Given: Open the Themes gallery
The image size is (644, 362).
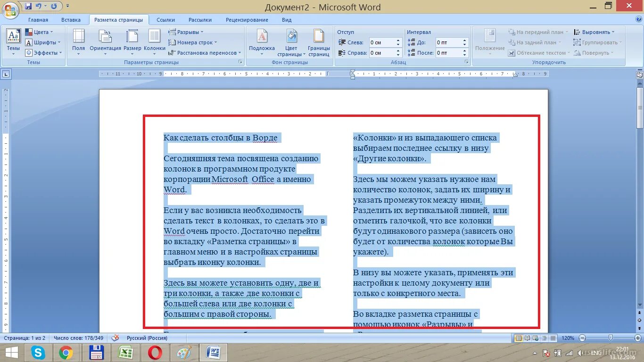Looking at the screenshot, I should click(13, 42).
